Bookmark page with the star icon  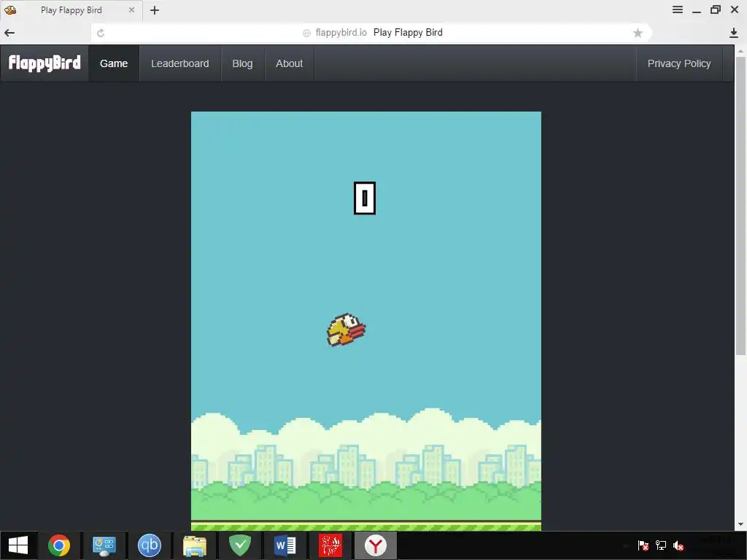(x=638, y=33)
